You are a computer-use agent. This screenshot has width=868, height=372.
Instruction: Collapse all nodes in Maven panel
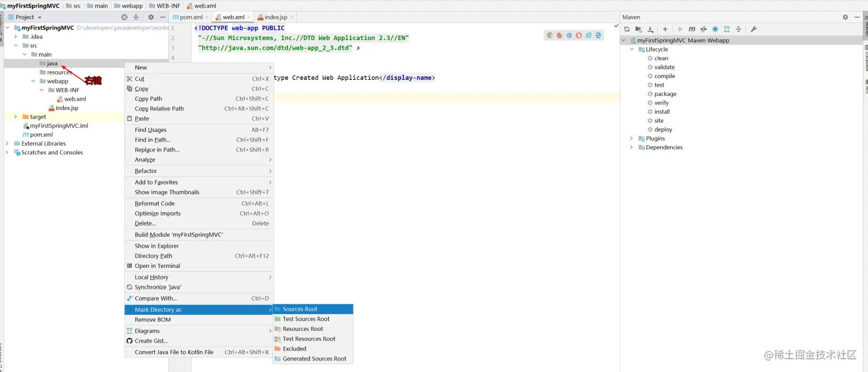pos(738,29)
